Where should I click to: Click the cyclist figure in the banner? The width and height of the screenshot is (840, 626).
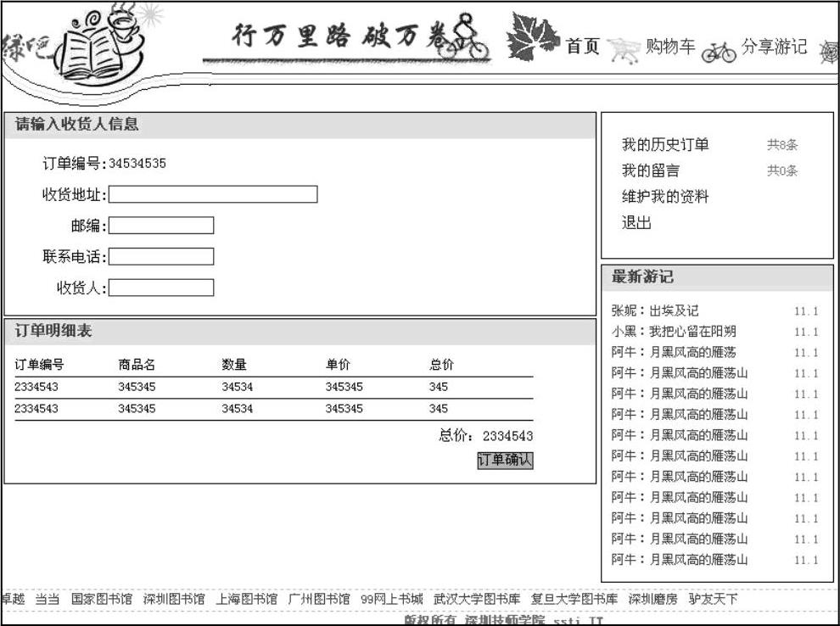464,36
